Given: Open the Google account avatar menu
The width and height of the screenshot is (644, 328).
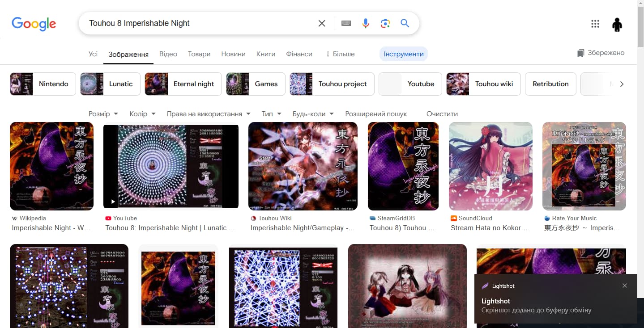Looking at the screenshot, I should tap(617, 24).
